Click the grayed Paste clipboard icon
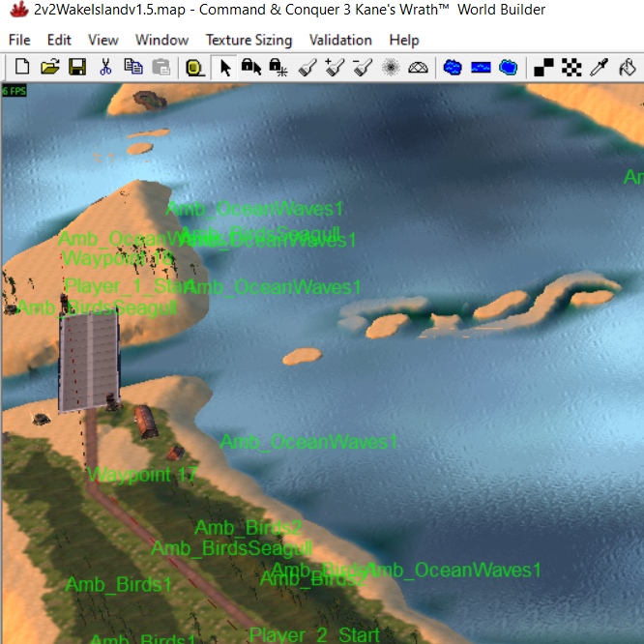The image size is (644, 644). (161, 67)
